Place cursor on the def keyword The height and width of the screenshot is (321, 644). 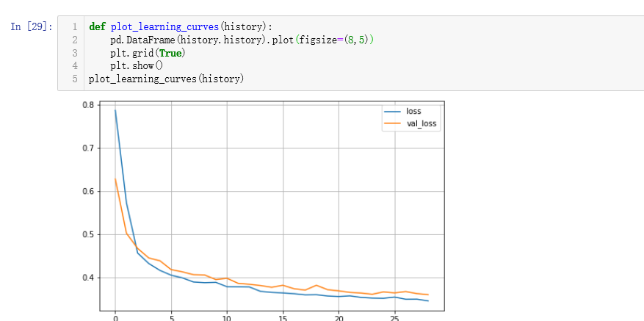point(97,27)
